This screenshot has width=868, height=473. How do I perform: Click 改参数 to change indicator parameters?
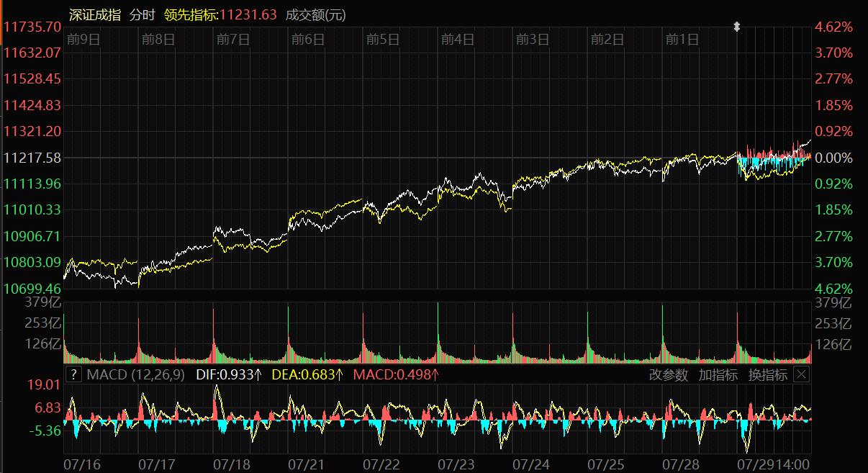(668, 374)
